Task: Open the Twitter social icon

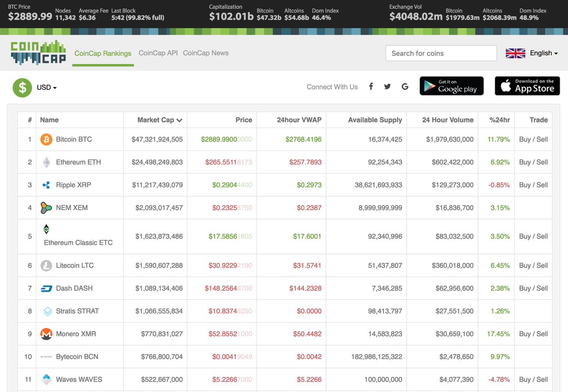Action: [x=388, y=87]
